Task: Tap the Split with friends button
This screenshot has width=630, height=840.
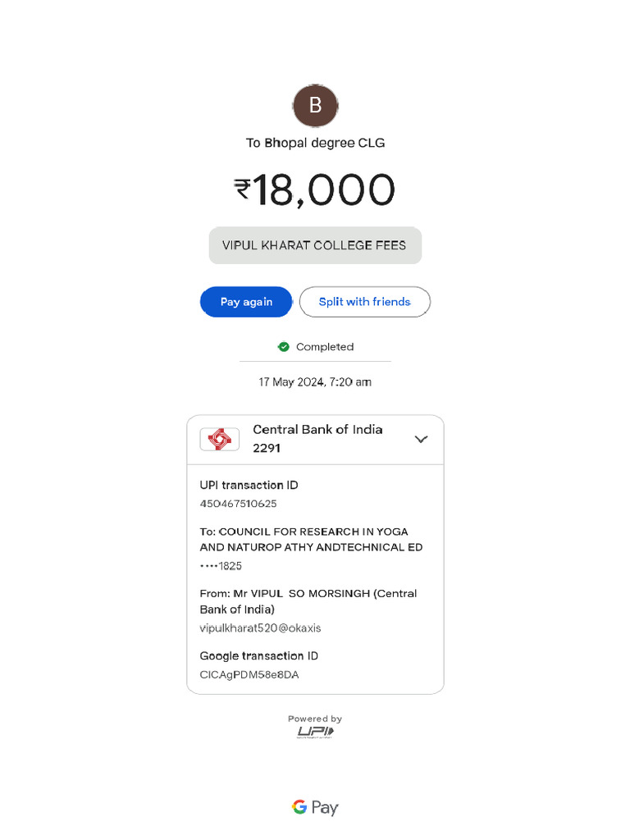Action: (364, 302)
